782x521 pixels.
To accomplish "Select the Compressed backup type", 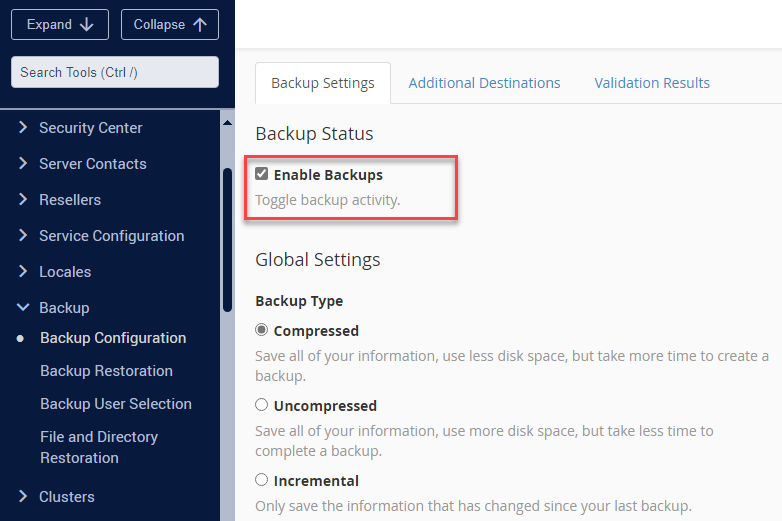I will pyautogui.click(x=262, y=330).
